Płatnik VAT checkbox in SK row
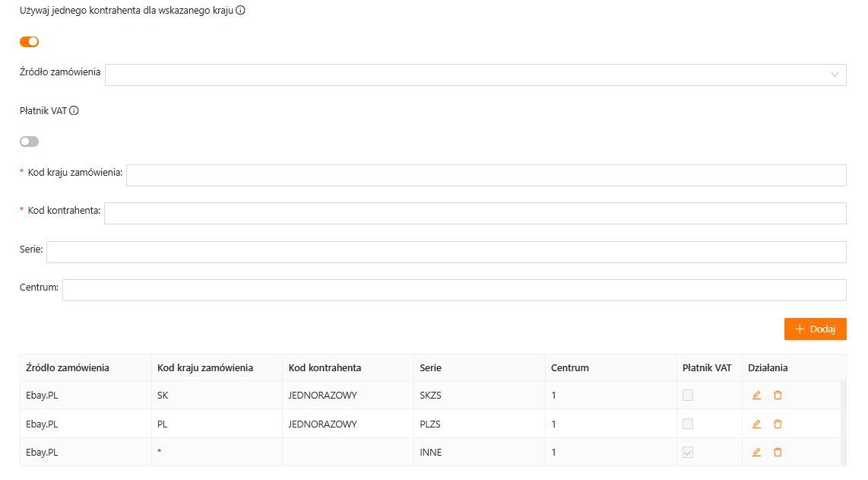 [x=688, y=395]
